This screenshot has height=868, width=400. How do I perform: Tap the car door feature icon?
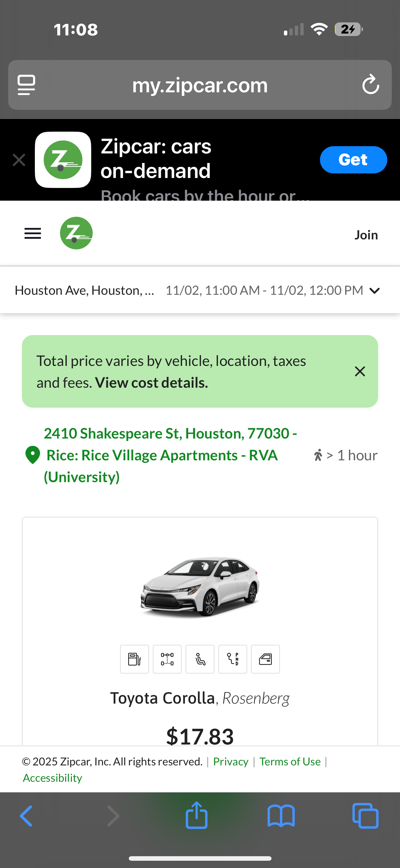click(x=265, y=659)
